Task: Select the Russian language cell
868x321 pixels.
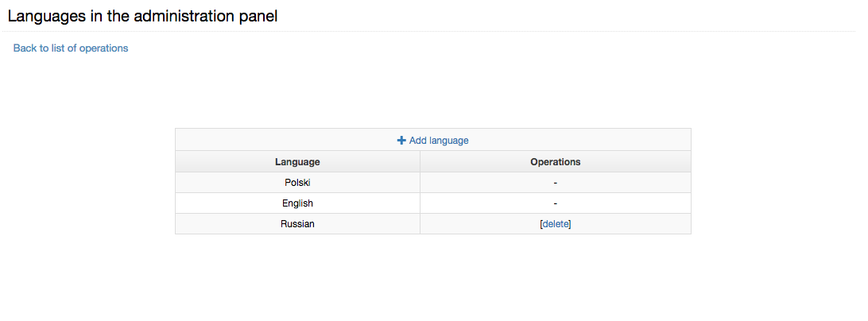Action: (297, 224)
